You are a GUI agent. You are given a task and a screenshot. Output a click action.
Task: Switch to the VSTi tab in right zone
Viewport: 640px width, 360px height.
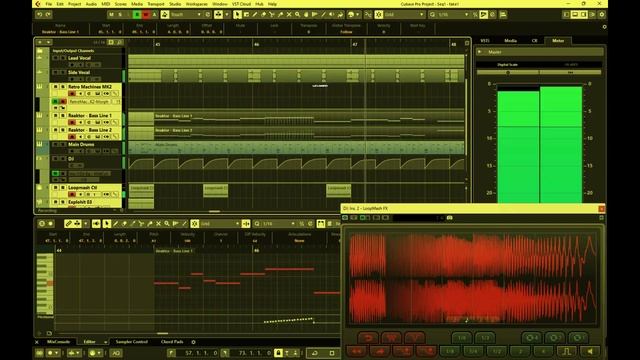pos(485,41)
